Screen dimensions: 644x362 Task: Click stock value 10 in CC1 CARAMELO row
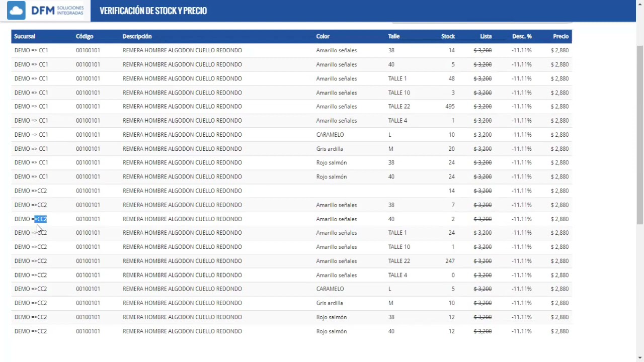(x=451, y=135)
